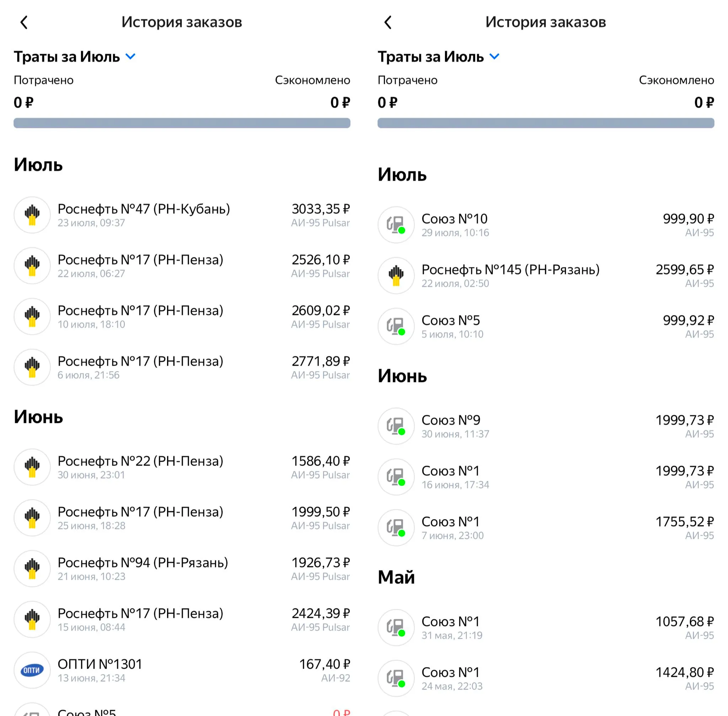Tap Rosneft logo for 23 июля order
The image size is (728, 716).
pyautogui.click(x=32, y=215)
